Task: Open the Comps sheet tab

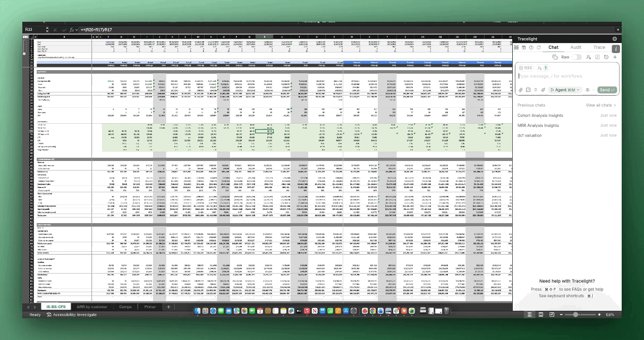Action: coord(125,307)
